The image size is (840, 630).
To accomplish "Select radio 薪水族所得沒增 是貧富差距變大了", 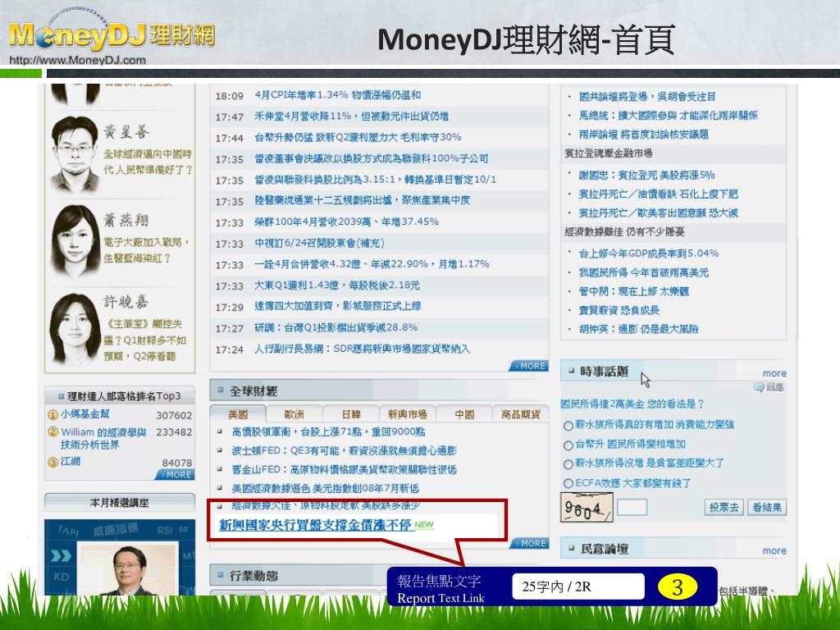I will 568,464.
